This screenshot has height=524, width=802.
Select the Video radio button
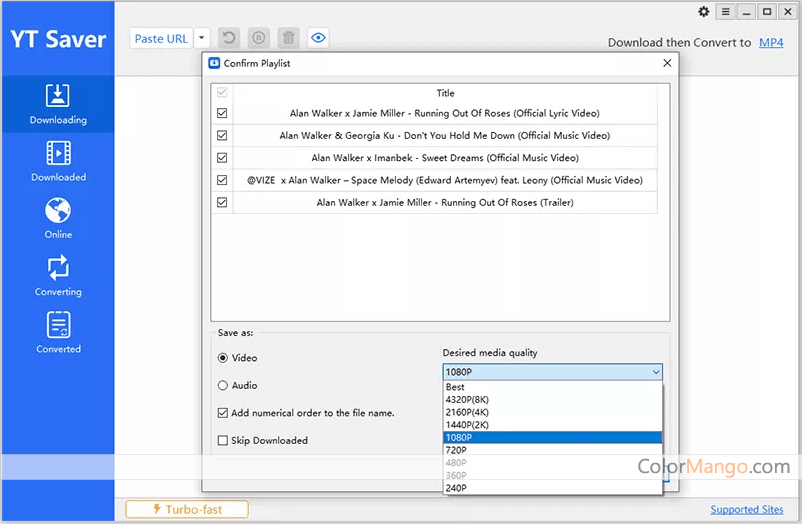(x=223, y=358)
